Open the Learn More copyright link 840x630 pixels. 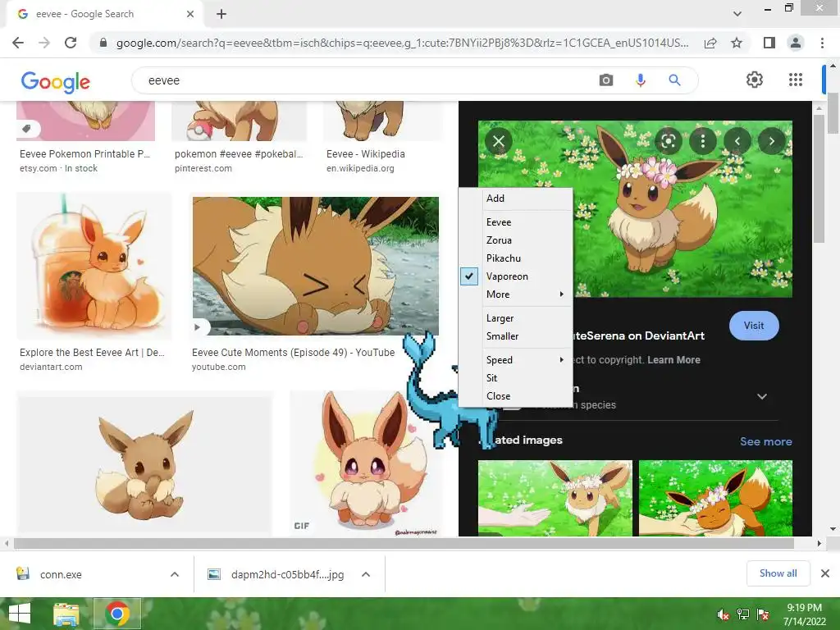tap(674, 360)
